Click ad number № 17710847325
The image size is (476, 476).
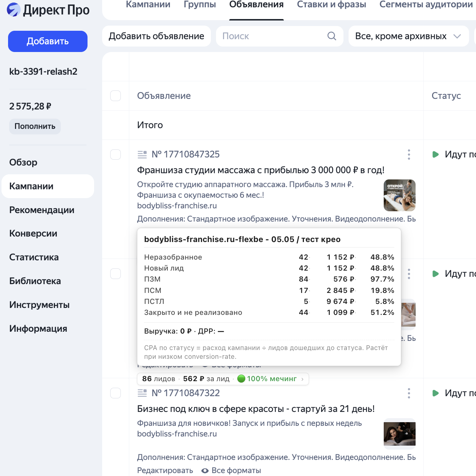click(186, 155)
